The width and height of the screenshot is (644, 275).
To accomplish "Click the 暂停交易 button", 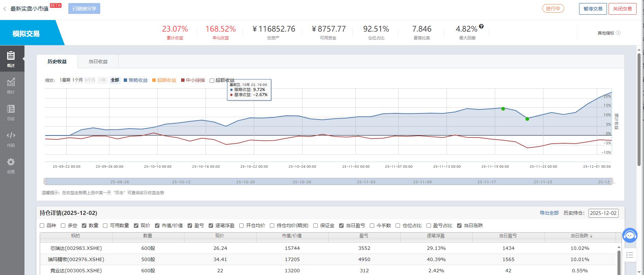I will (x=593, y=9).
